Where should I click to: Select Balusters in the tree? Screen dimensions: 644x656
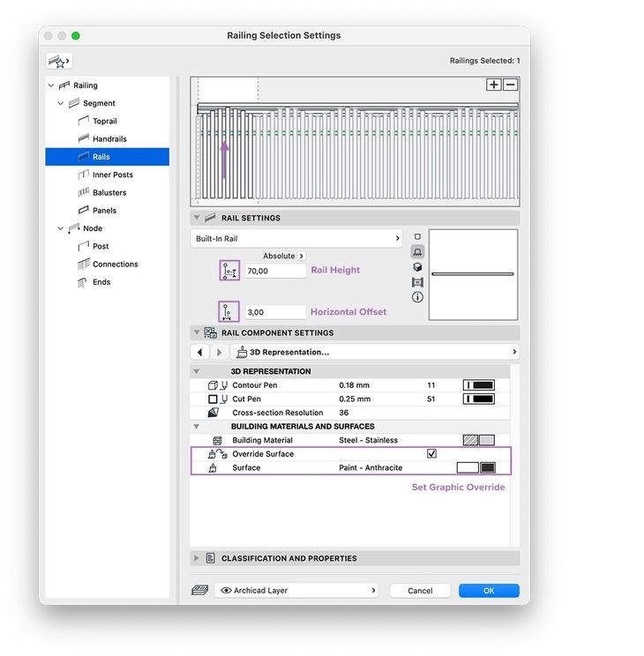click(x=109, y=193)
